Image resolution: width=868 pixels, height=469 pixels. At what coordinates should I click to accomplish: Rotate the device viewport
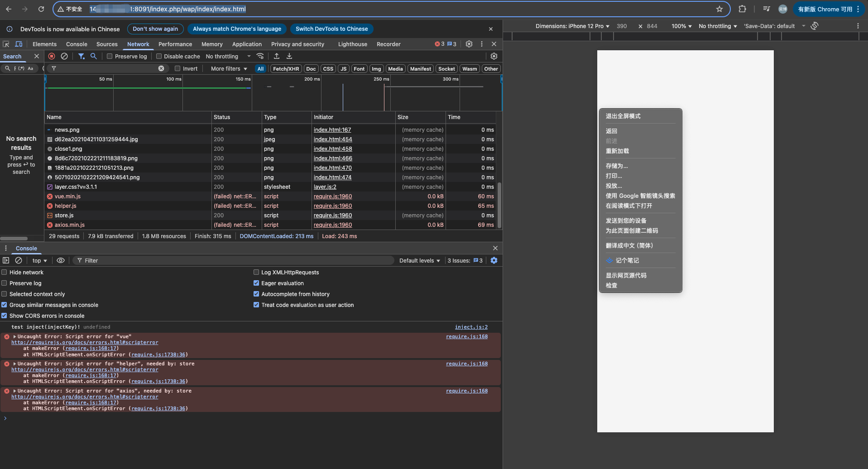[x=815, y=26]
